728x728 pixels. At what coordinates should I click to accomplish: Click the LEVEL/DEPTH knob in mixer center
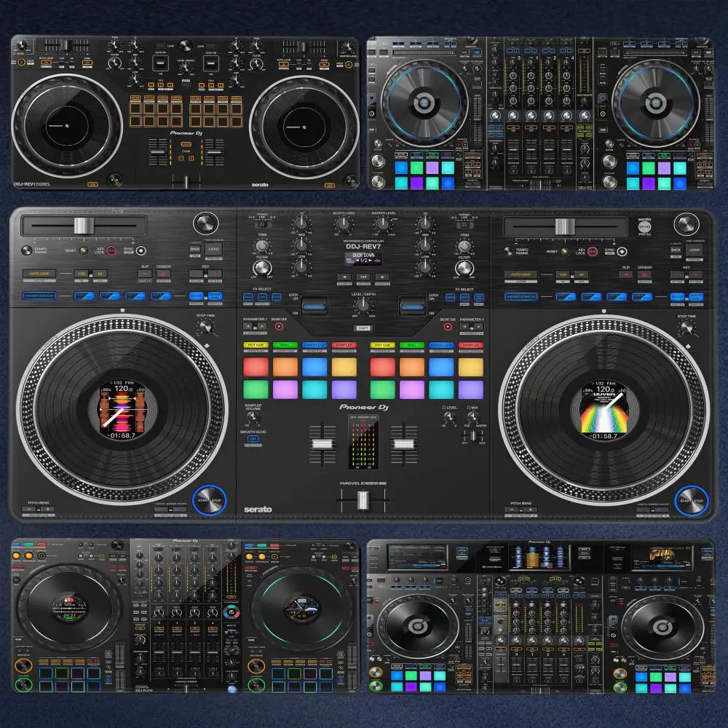[363, 305]
